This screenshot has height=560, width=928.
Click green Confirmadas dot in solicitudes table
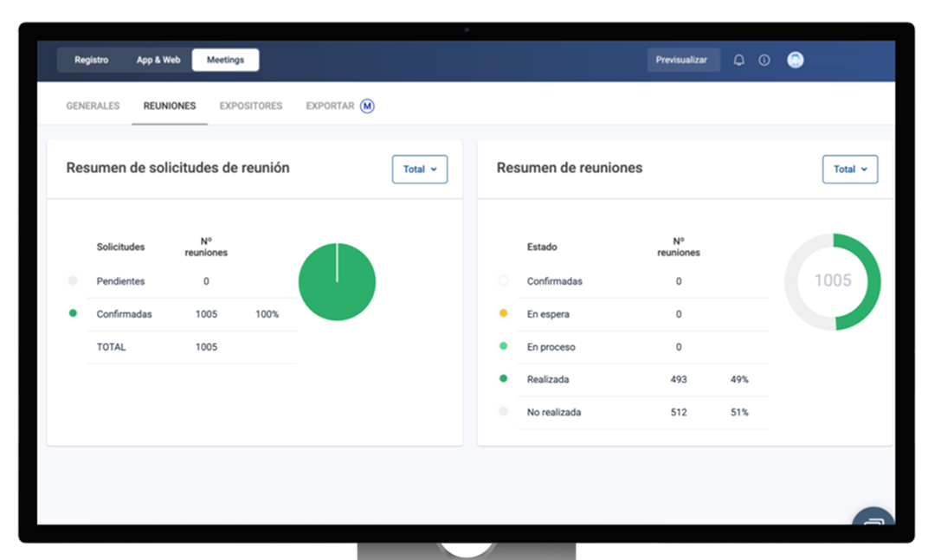(73, 313)
